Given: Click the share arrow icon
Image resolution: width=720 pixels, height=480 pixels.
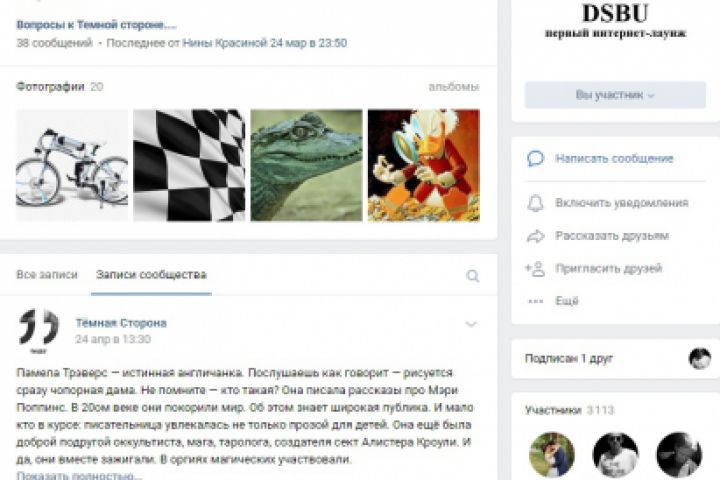Looking at the screenshot, I should (x=535, y=236).
